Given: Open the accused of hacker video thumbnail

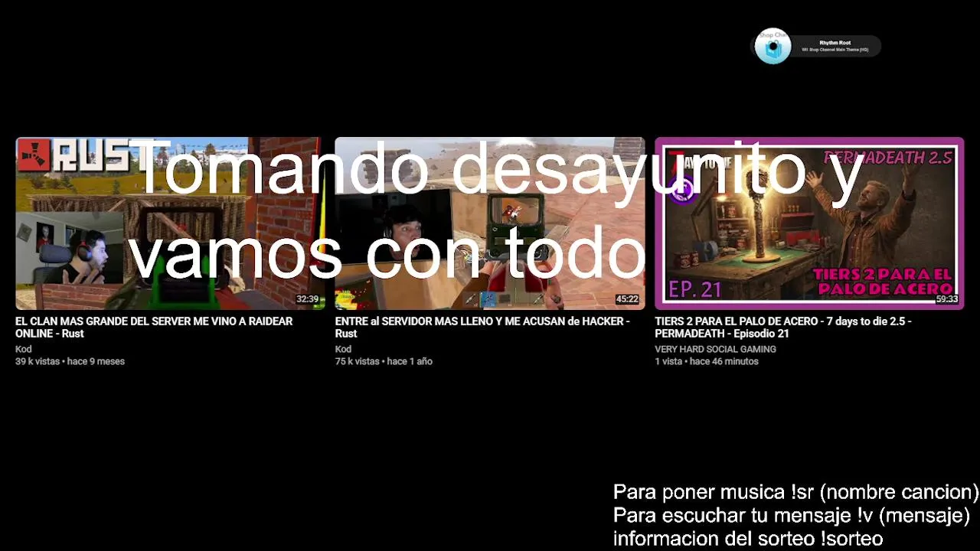Looking at the screenshot, I should (490, 223).
